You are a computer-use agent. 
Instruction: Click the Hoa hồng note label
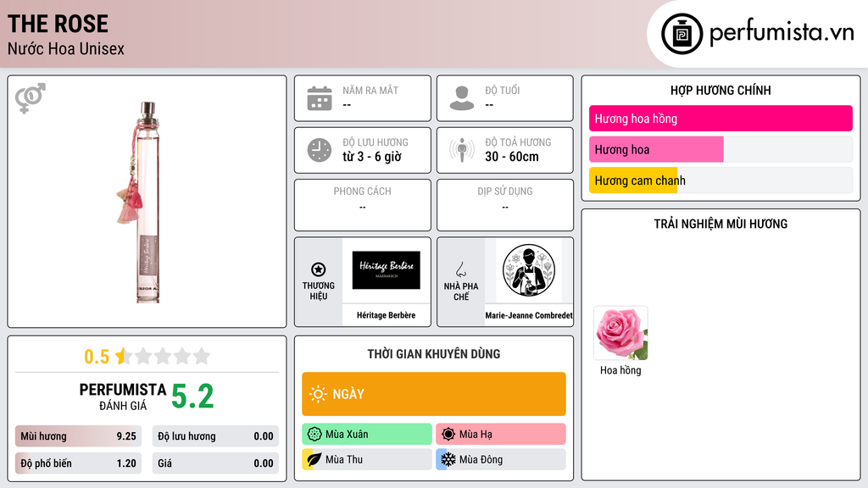coord(620,370)
